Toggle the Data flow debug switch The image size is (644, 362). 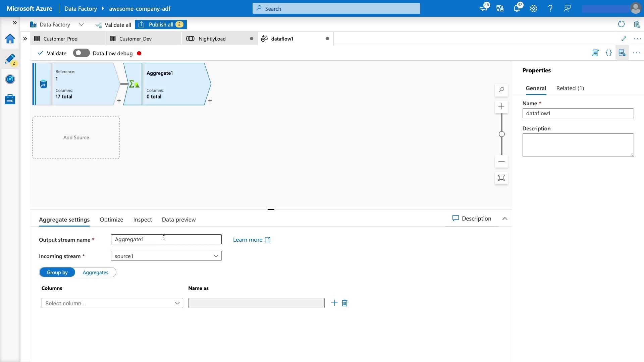click(x=81, y=53)
